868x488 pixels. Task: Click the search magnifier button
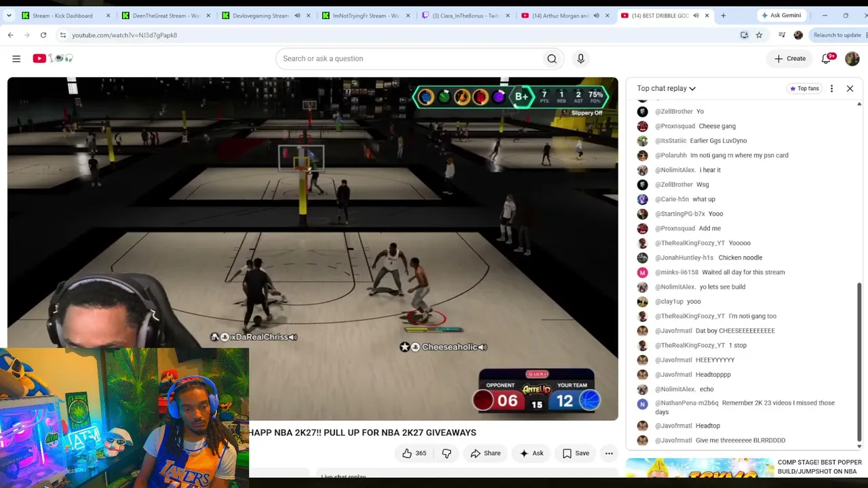pyautogui.click(x=552, y=58)
